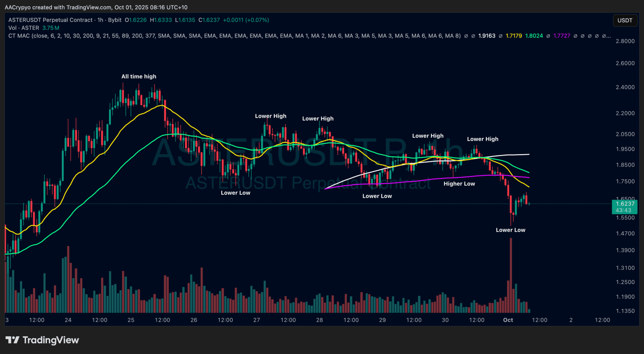Click the TradingView logo icon at bottom-left
This screenshot has height=354, width=644.
(x=12, y=340)
